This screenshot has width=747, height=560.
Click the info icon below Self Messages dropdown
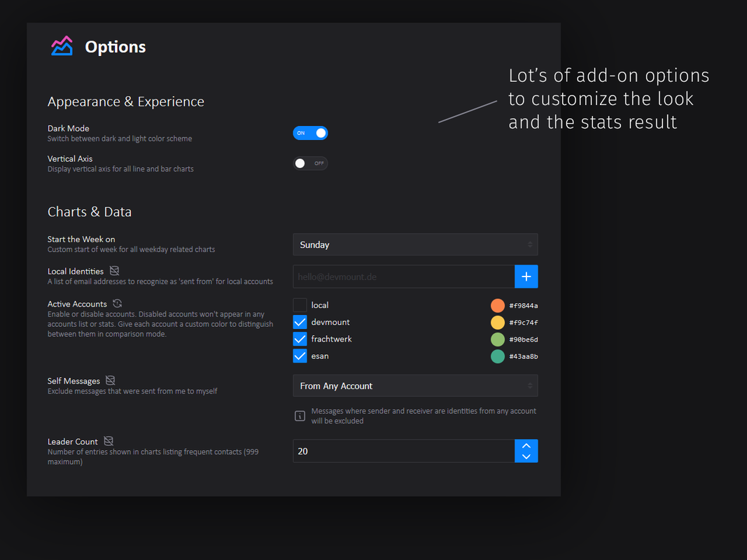[x=300, y=416]
